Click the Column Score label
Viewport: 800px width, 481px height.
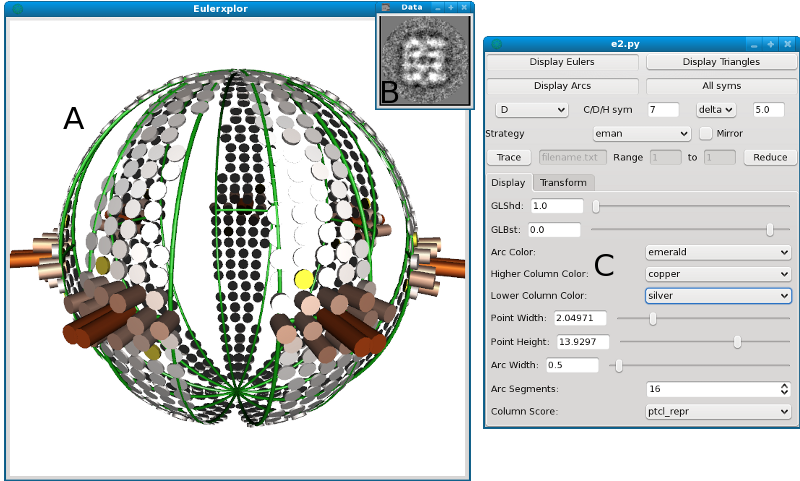(524, 412)
